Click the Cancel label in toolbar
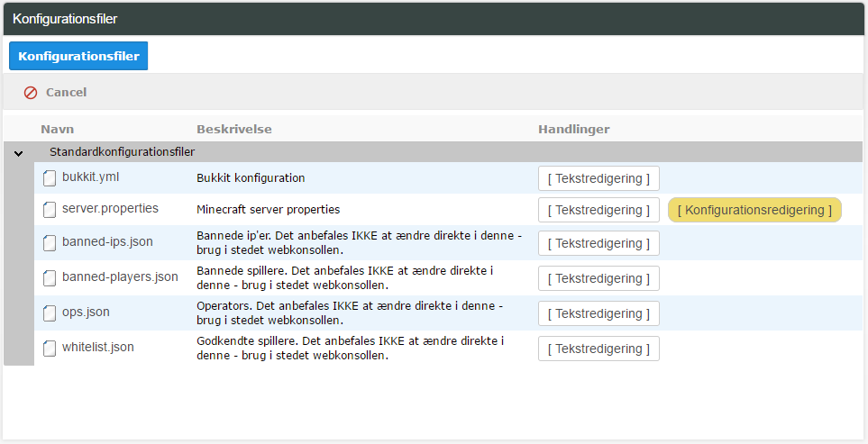The height and width of the screenshot is (444, 868). [x=67, y=93]
